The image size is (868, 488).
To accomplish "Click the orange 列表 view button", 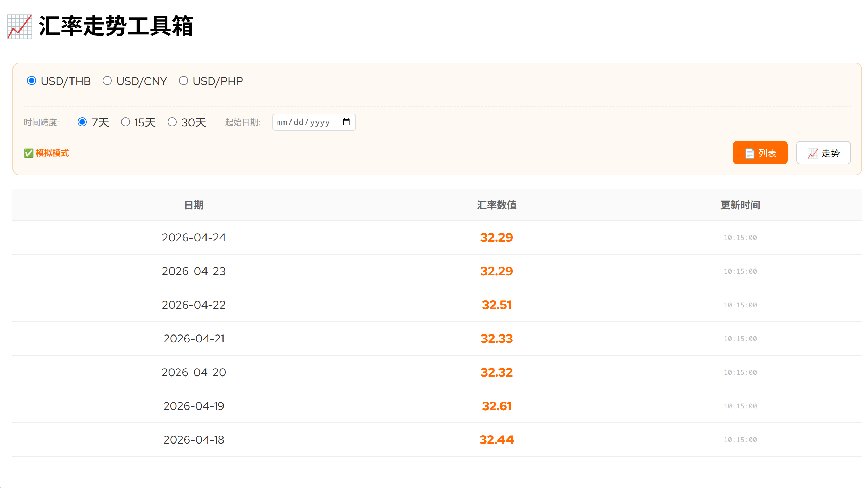I will click(x=760, y=153).
